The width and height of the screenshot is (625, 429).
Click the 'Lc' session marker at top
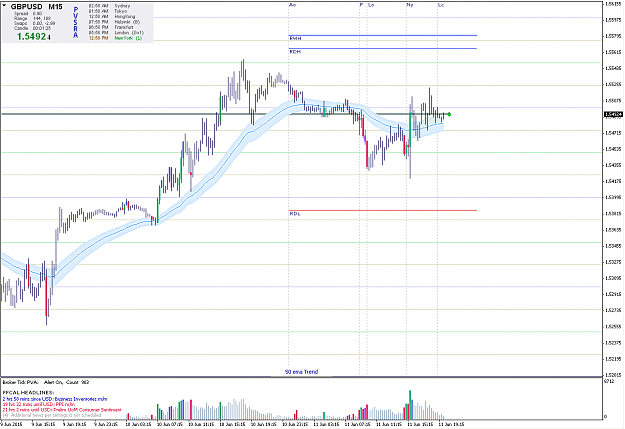[x=441, y=5]
